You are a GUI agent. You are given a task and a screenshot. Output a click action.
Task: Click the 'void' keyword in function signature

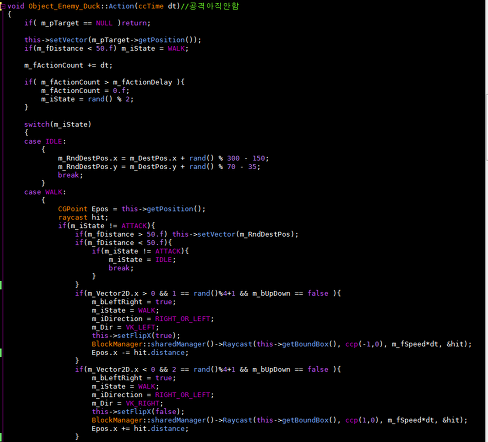pos(16,6)
